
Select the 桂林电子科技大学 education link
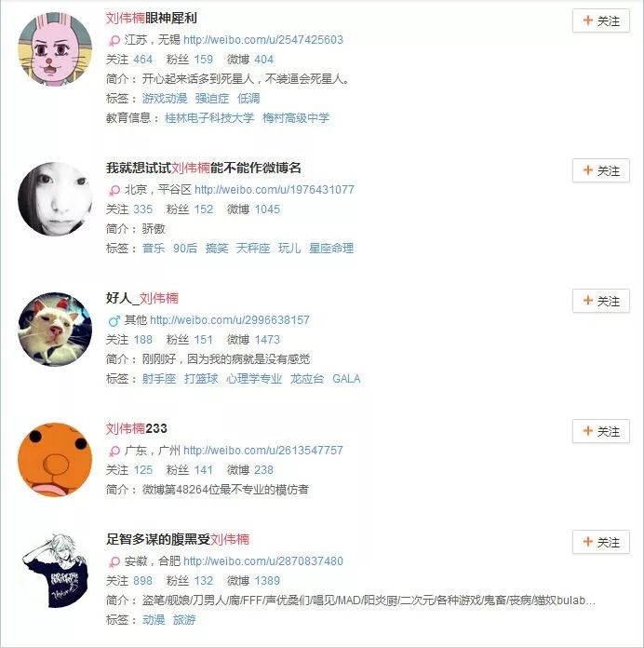[209, 118]
